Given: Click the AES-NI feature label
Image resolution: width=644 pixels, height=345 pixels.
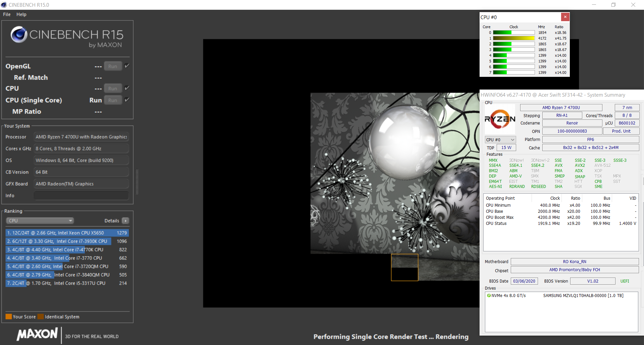Looking at the screenshot, I should (495, 187).
